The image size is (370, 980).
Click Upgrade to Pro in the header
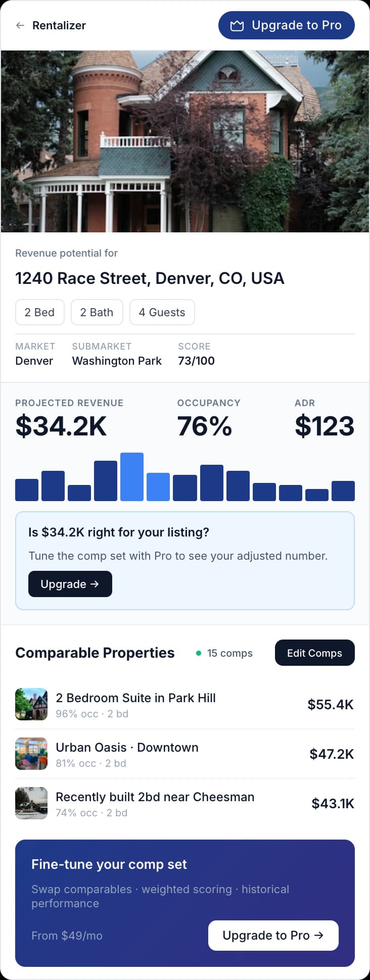[x=286, y=25]
